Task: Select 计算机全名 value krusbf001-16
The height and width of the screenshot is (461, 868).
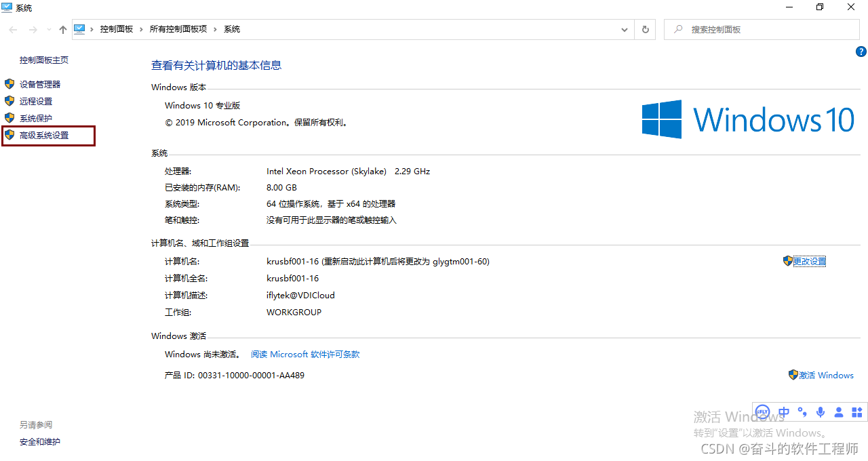Action: point(292,278)
